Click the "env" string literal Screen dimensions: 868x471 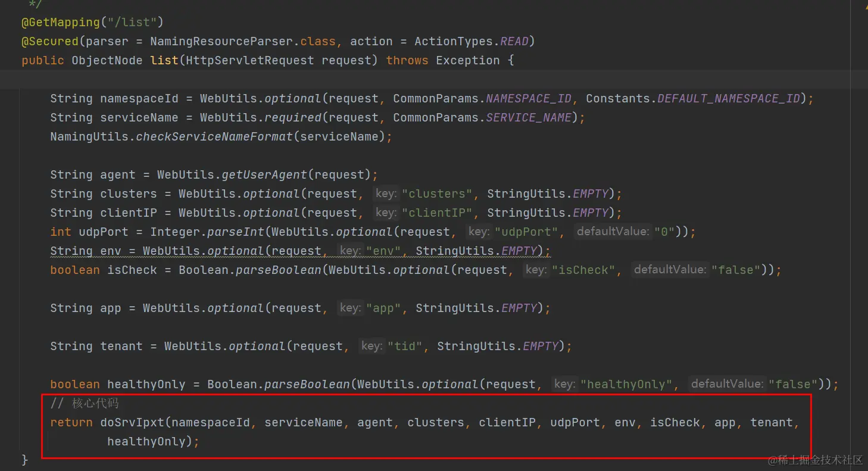[384, 251]
